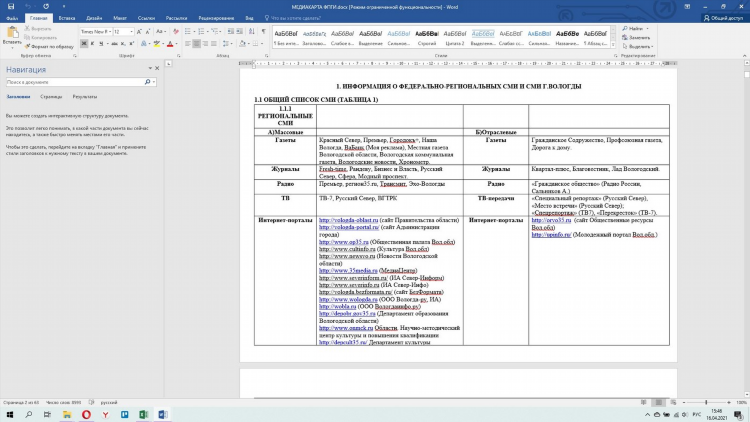750x422 pixels.
Task: Switch to Макет (Layout) ribbon tab
Action: click(120, 18)
